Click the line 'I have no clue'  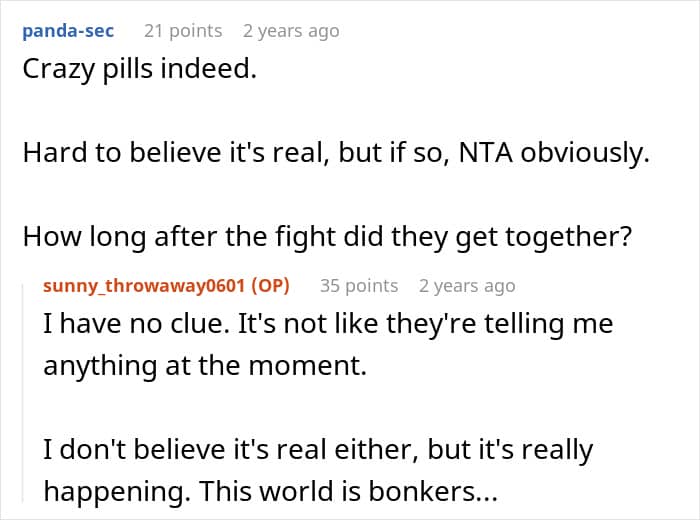(x=328, y=324)
